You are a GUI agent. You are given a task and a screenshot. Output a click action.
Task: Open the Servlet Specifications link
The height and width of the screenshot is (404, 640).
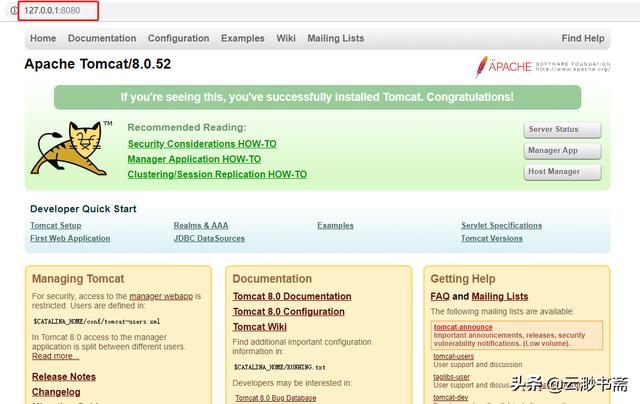pyautogui.click(x=502, y=225)
